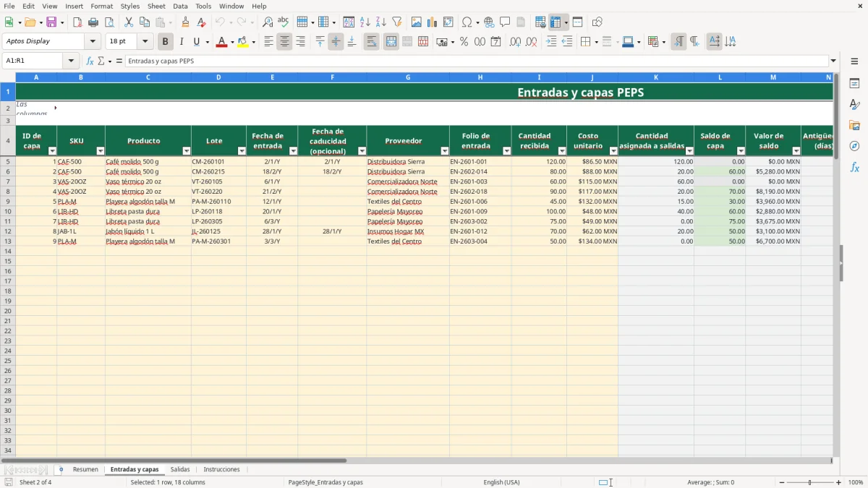Toggle Freeze Rows and Columns

tap(556, 22)
